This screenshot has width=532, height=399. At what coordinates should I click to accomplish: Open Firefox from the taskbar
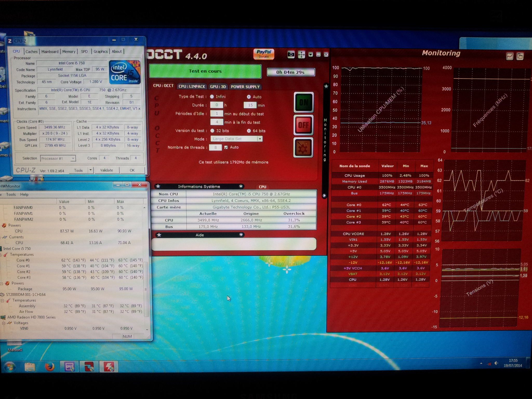[x=50, y=367]
